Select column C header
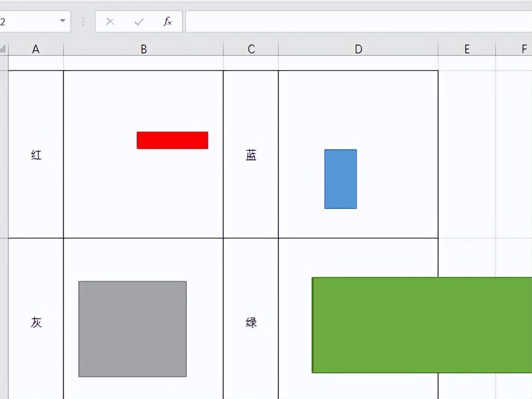Viewport: 532px width, 399px height. tap(251, 49)
